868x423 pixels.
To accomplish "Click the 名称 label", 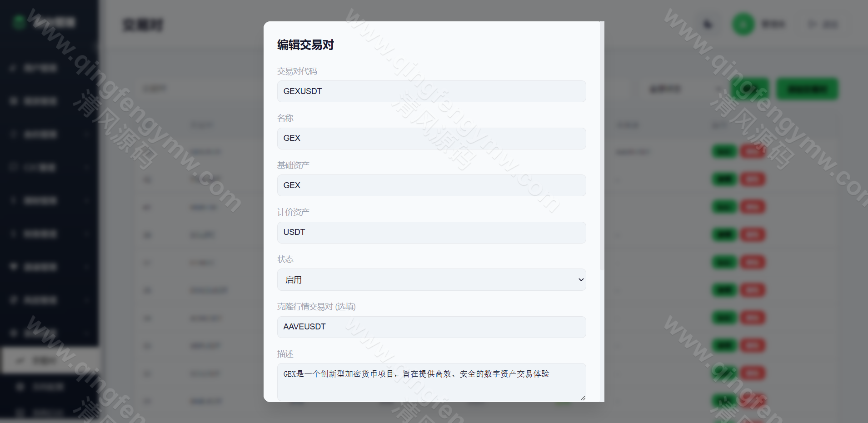I will (x=285, y=118).
